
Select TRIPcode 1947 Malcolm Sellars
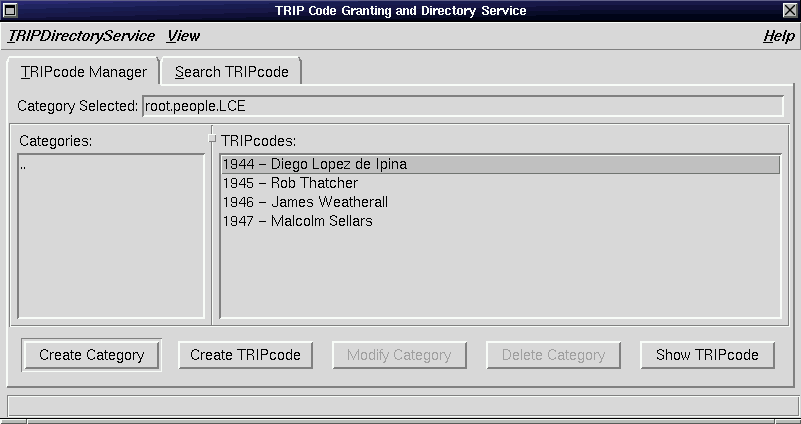(x=297, y=221)
